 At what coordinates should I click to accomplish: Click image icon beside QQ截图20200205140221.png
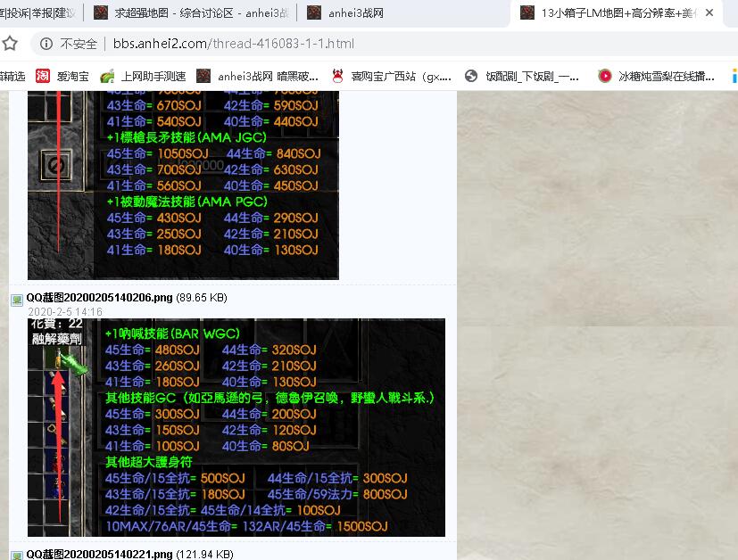coord(17,555)
